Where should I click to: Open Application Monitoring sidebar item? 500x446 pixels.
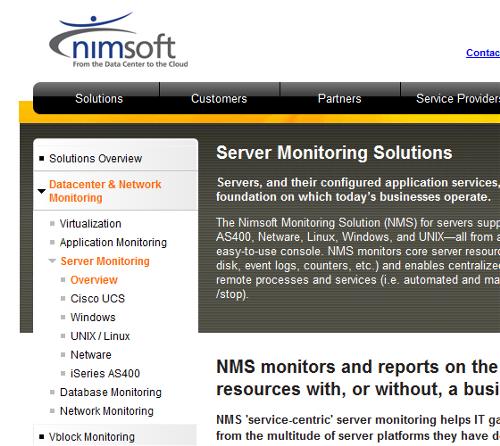tap(113, 242)
